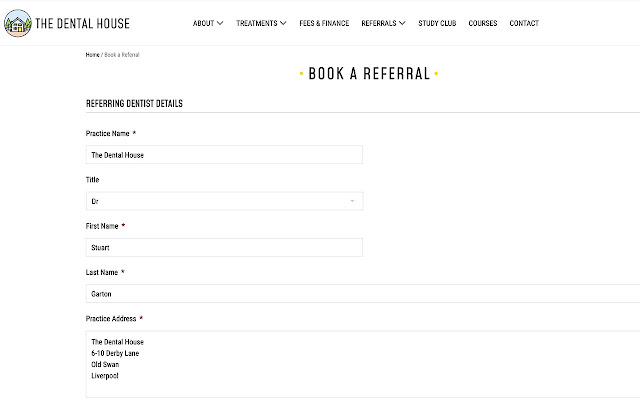Click the Last Name label
The height and width of the screenshot is (400, 640).
[102, 272]
